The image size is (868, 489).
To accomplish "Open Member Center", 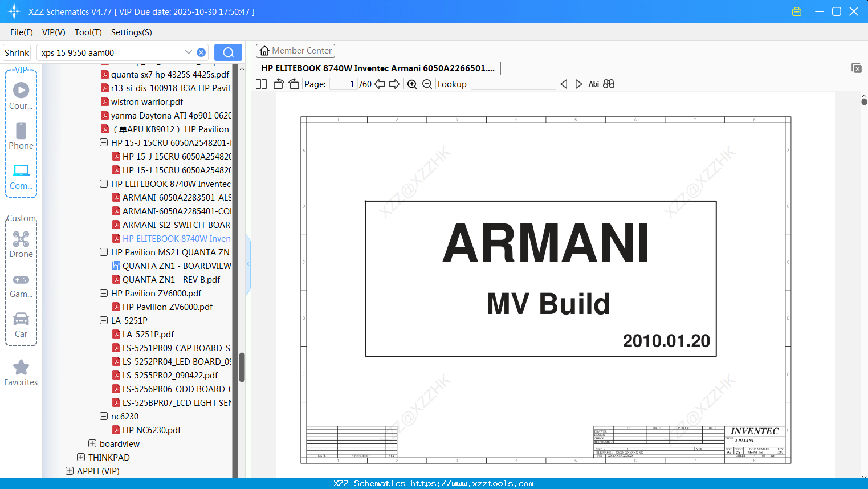I will pyautogui.click(x=295, y=51).
